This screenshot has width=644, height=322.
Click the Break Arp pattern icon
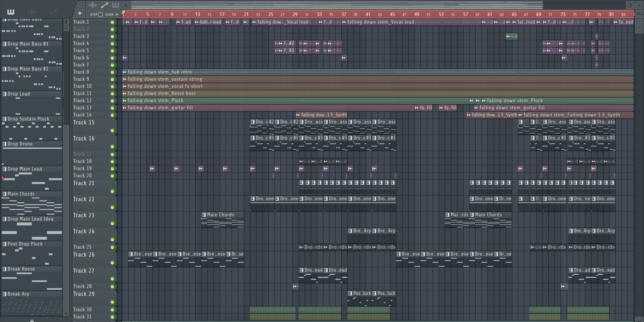coord(4,294)
